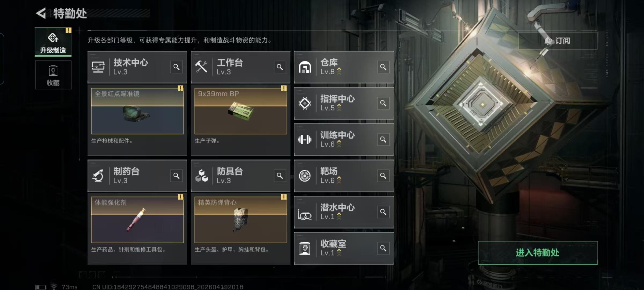This screenshot has height=290, width=644.
Task: Click the 指挥中心 magnifier icon
Action: pyautogui.click(x=383, y=103)
